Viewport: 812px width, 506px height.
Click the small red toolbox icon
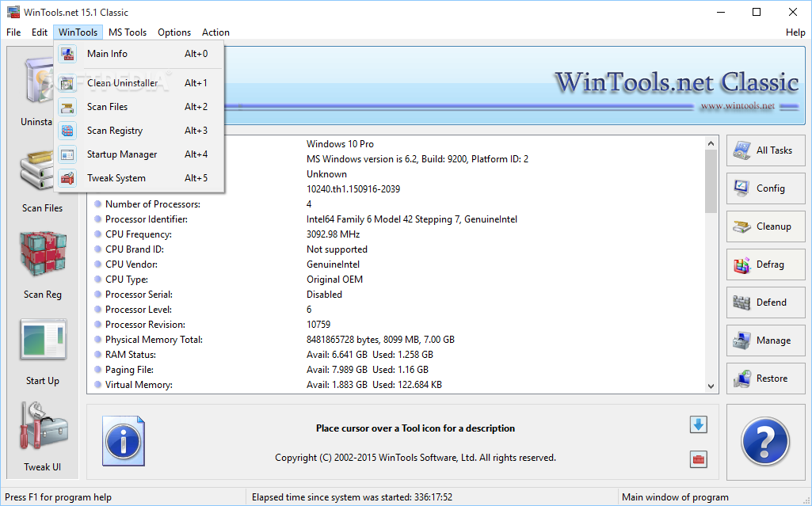[698, 459]
